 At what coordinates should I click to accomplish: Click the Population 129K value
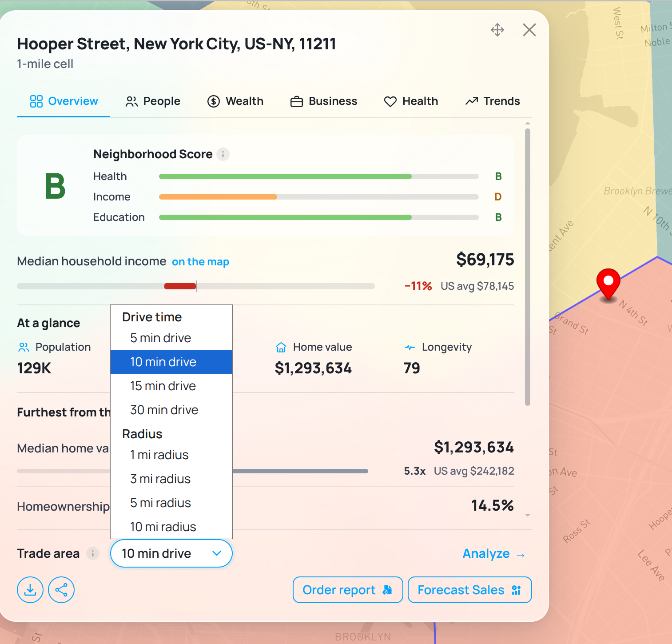pos(34,368)
